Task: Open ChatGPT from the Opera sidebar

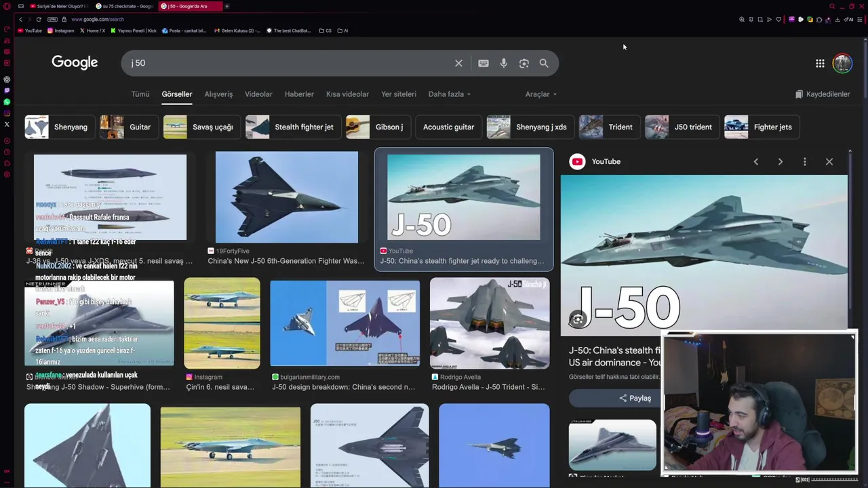Action: coord(7,79)
